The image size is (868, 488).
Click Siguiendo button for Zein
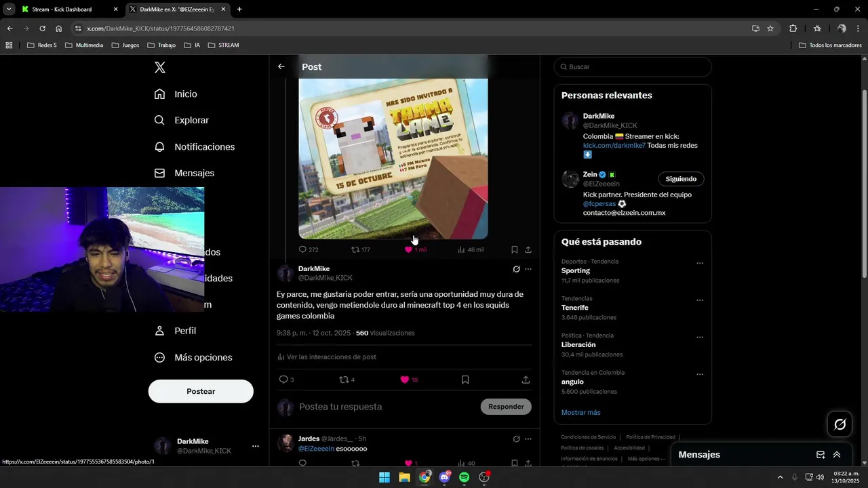click(681, 179)
